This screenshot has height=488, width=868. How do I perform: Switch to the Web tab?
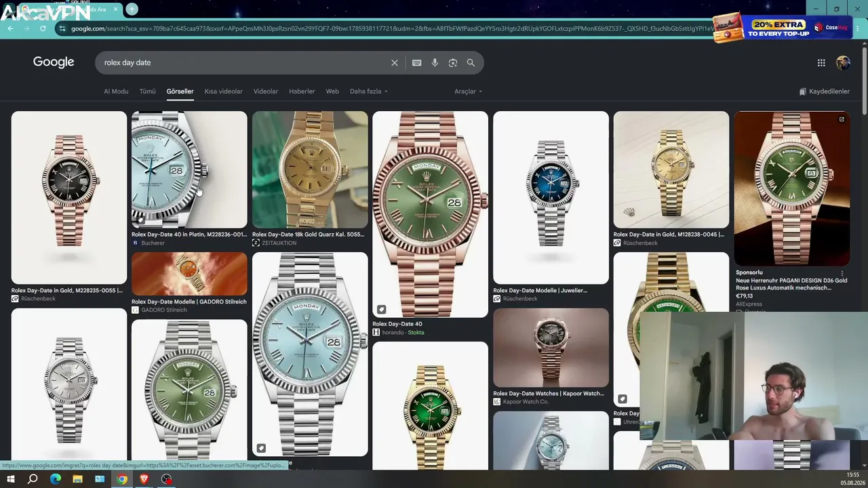pos(332,91)
